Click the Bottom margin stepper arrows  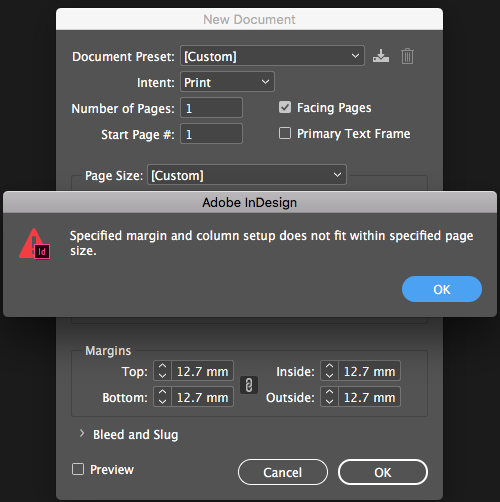coord(162,397)
